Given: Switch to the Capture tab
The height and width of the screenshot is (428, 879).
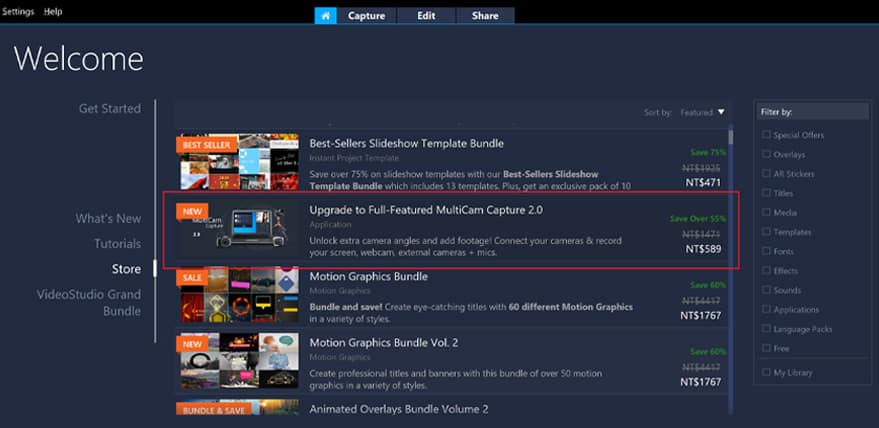Looking at the screenshot, I should (x=367, y=15).
